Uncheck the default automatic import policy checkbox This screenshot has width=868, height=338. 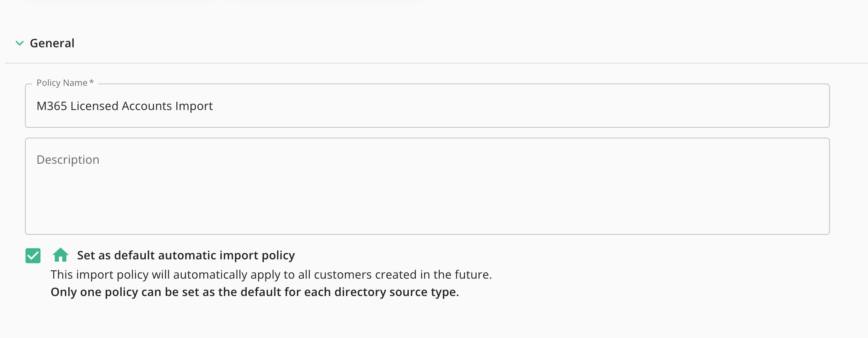33,256
